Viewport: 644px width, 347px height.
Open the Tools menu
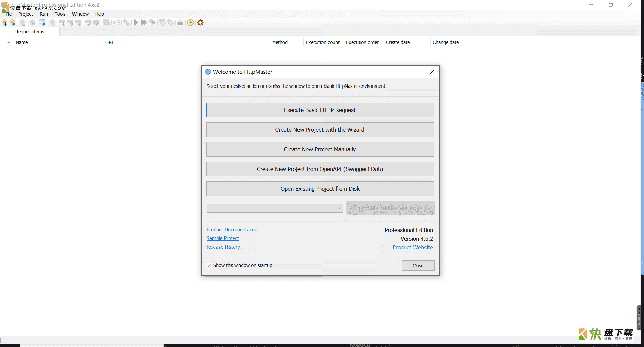[x=60, y=14]
